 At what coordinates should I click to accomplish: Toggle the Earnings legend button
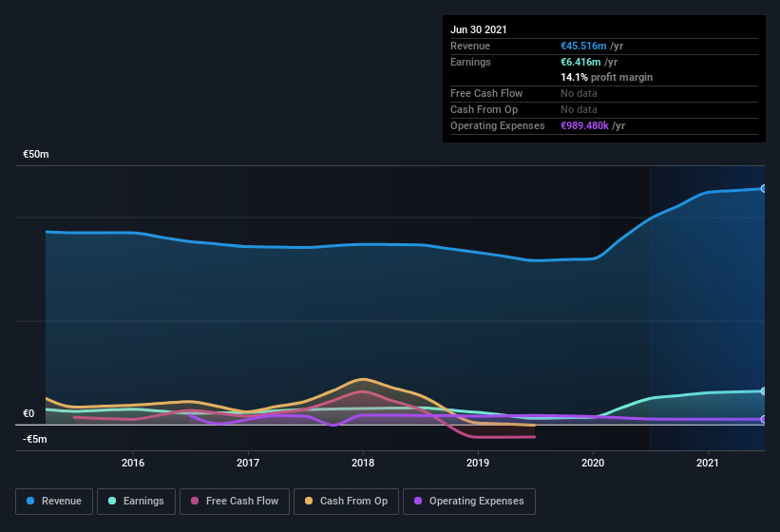pyautogui.click(x=136, y=502)
